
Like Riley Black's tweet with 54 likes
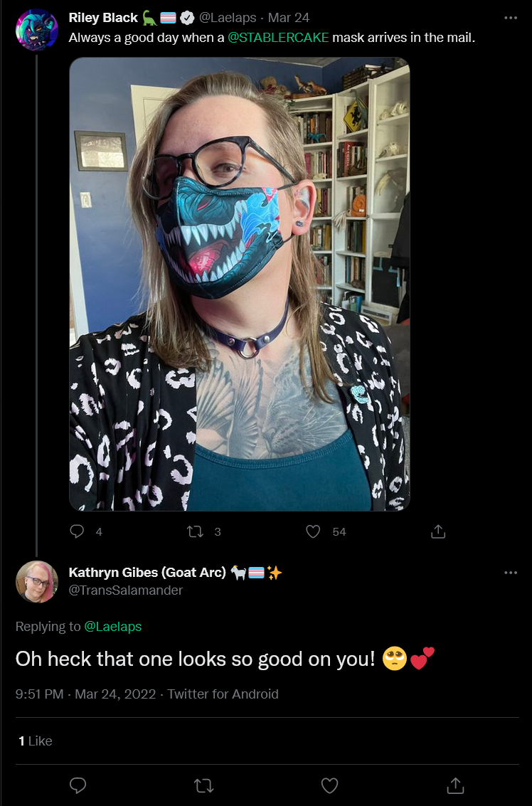pyautogui.click(x=313, y=531)
